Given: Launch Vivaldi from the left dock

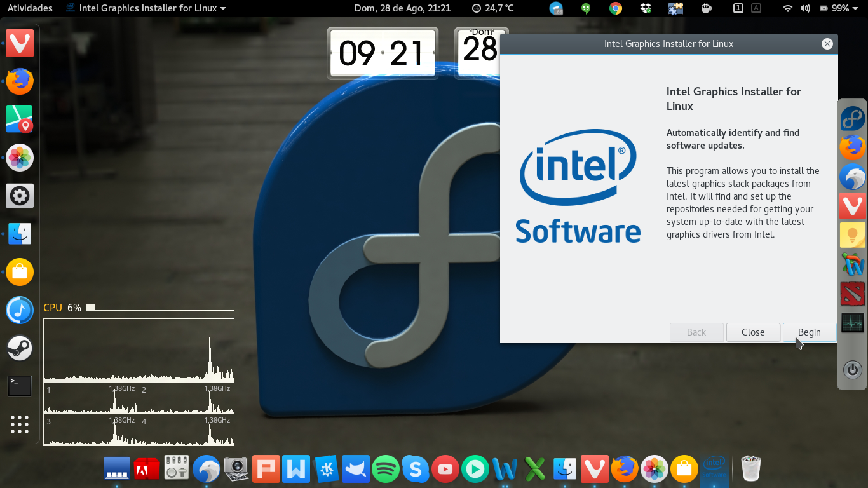Looking at the screenshot, I should tap(20, 43).
